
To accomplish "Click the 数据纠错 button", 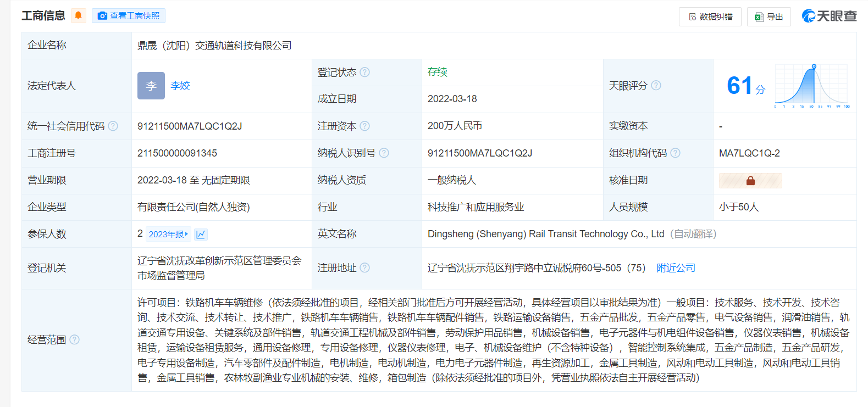I will coord(710,17).
